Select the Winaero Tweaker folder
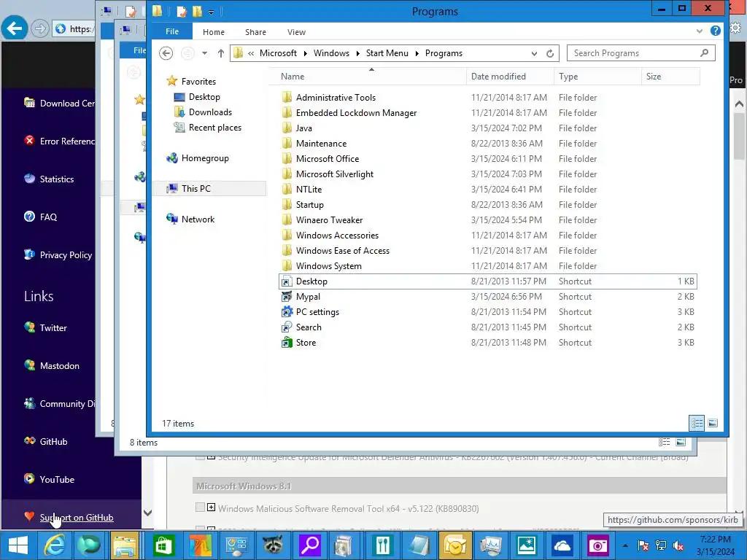 (329, 220)
